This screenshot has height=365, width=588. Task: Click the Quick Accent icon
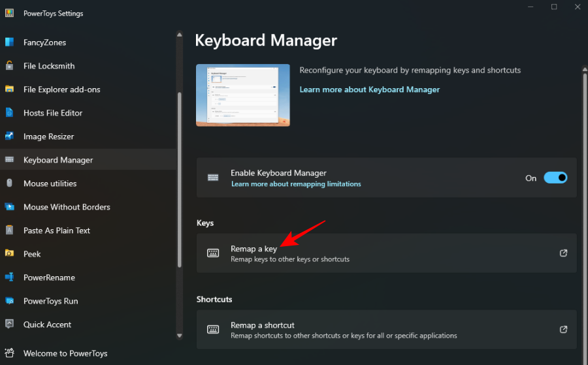(10, 325)
